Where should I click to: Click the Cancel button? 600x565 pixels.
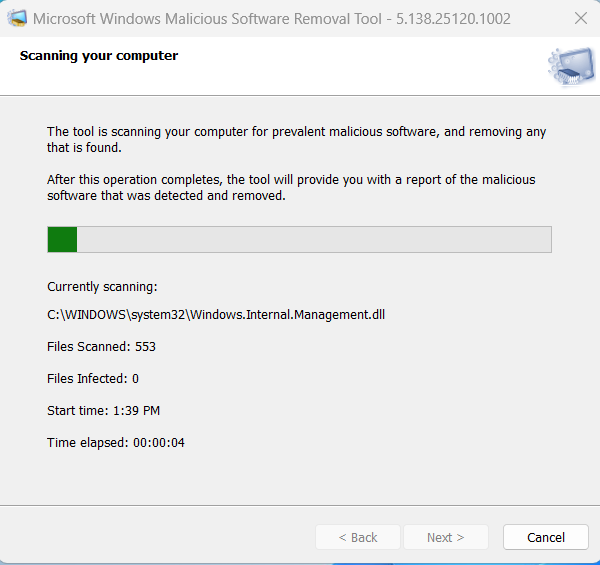click(x=545, y=537)
